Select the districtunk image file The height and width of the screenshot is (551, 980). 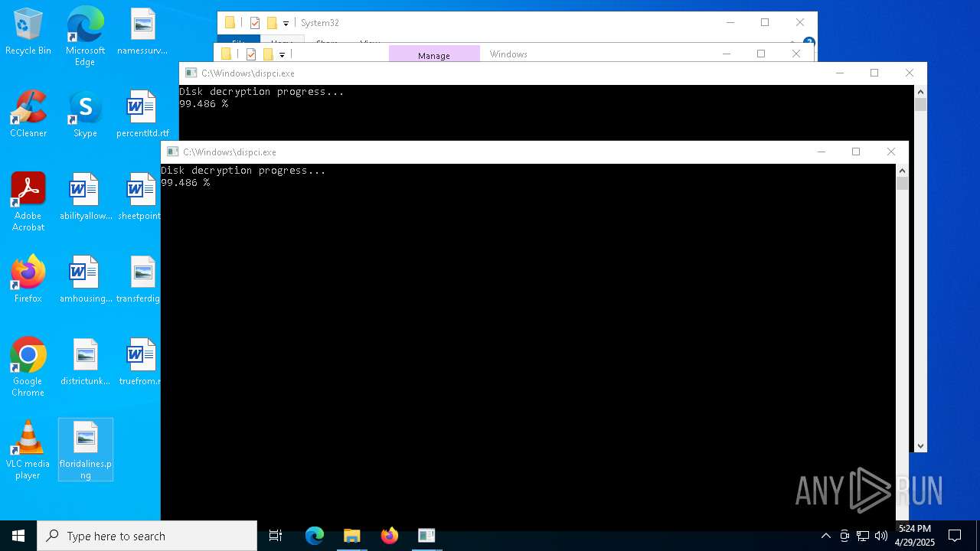85,363
